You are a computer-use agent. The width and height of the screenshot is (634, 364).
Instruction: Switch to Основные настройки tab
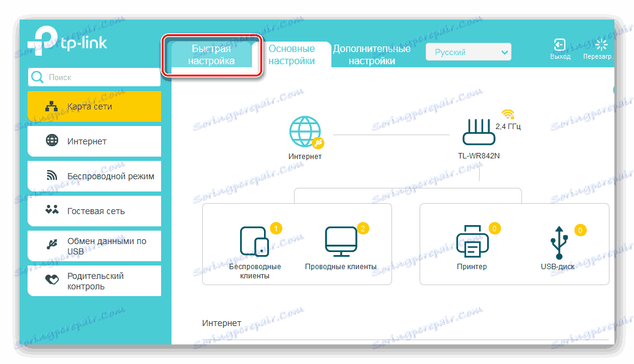[292, 54]
